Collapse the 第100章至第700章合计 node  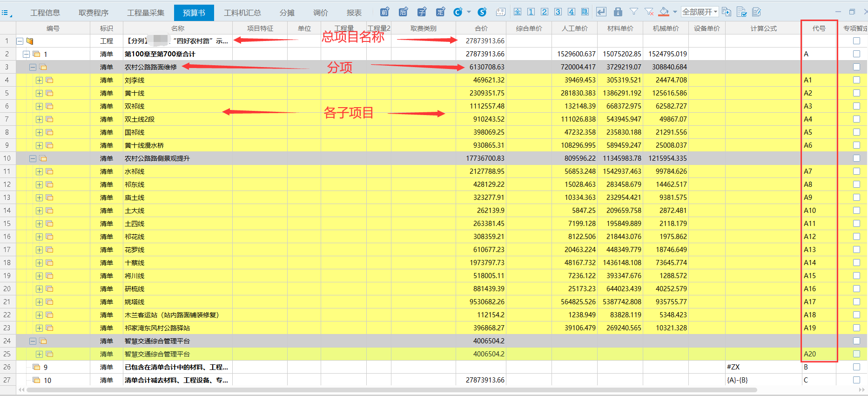27,54
